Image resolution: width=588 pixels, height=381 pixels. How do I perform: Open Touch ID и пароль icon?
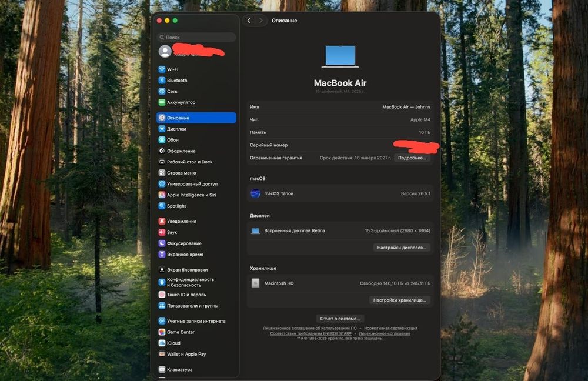pos(162,295)
